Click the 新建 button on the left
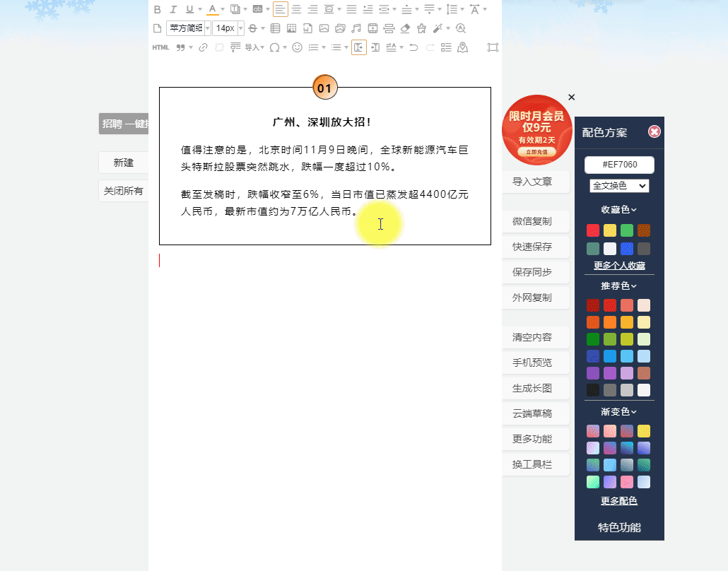The width and height of the screenshot is (728, 571). pyautogui.click(x=124, y=163)
